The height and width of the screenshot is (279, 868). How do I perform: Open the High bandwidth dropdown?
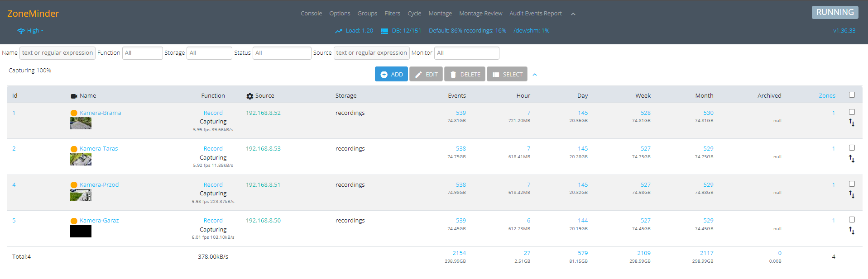click(35, 31)
